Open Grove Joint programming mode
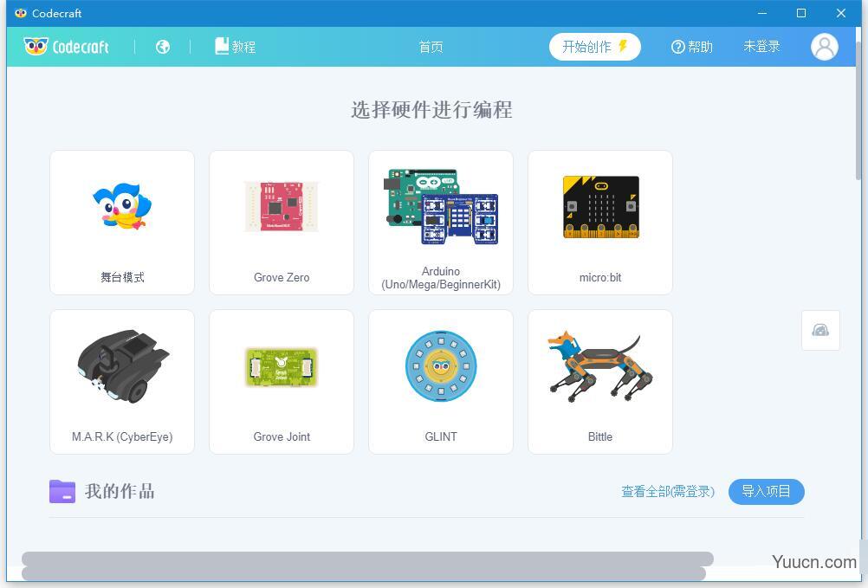This screenshot has width=868, height=588. pyautogui.click(x=281, y=381)
